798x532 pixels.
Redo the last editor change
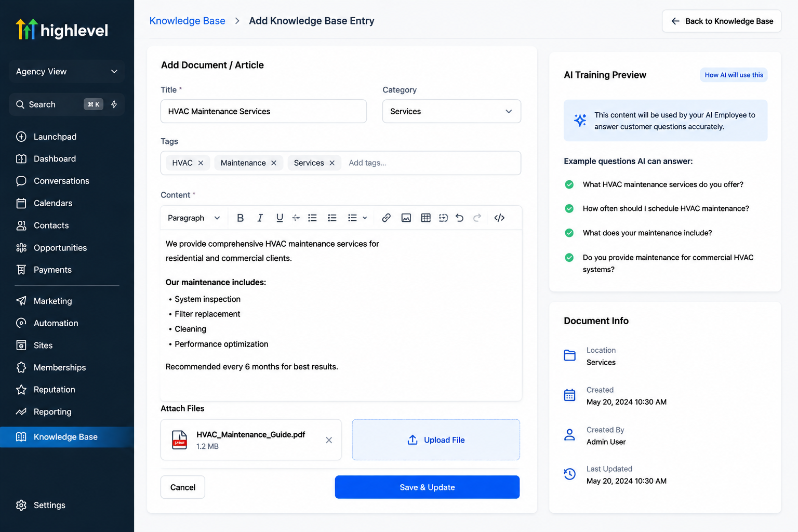coord(477,218)
